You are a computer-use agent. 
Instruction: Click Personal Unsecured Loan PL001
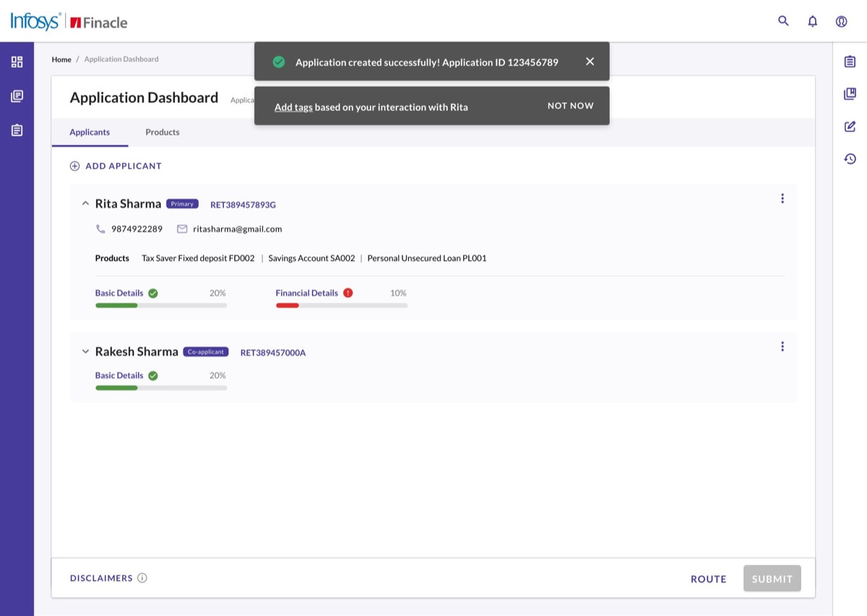coord(427,258)
